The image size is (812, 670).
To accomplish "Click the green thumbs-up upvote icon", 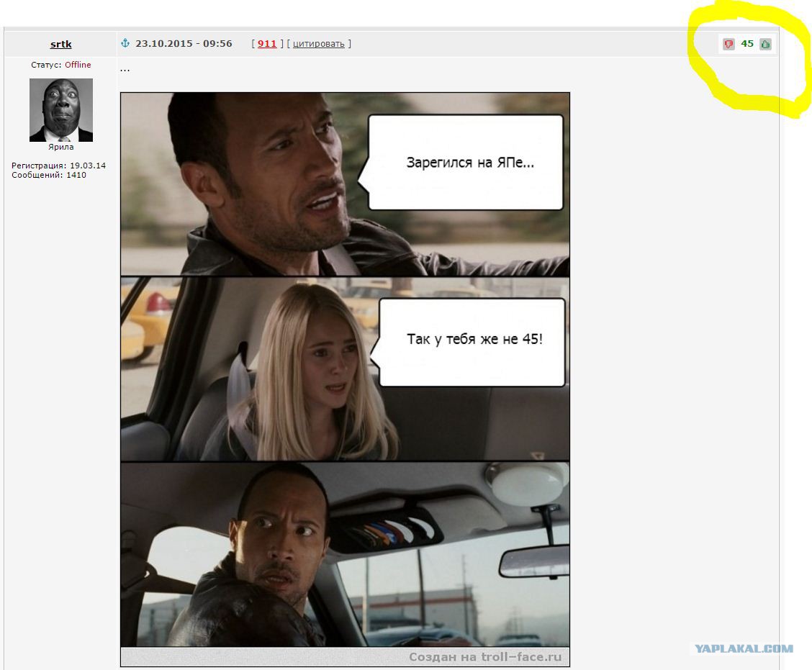I will 765,45.
